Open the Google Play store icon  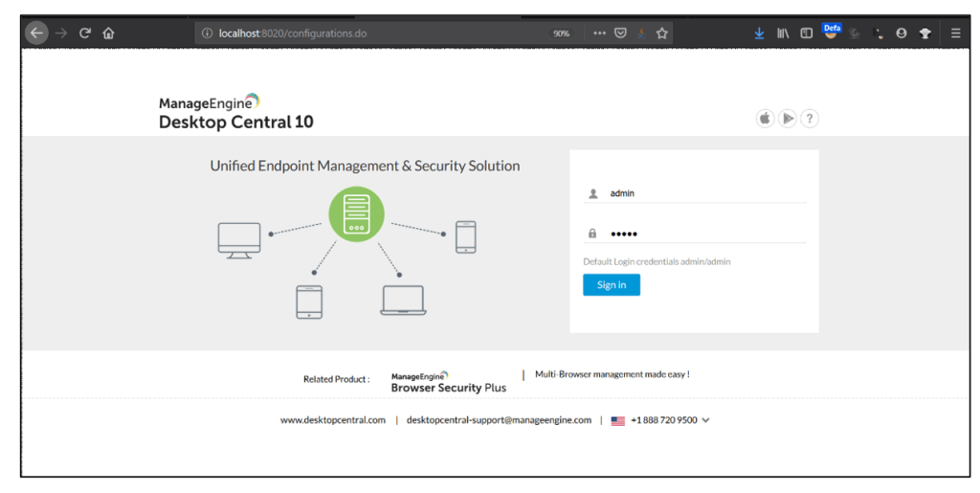(788, 118)
